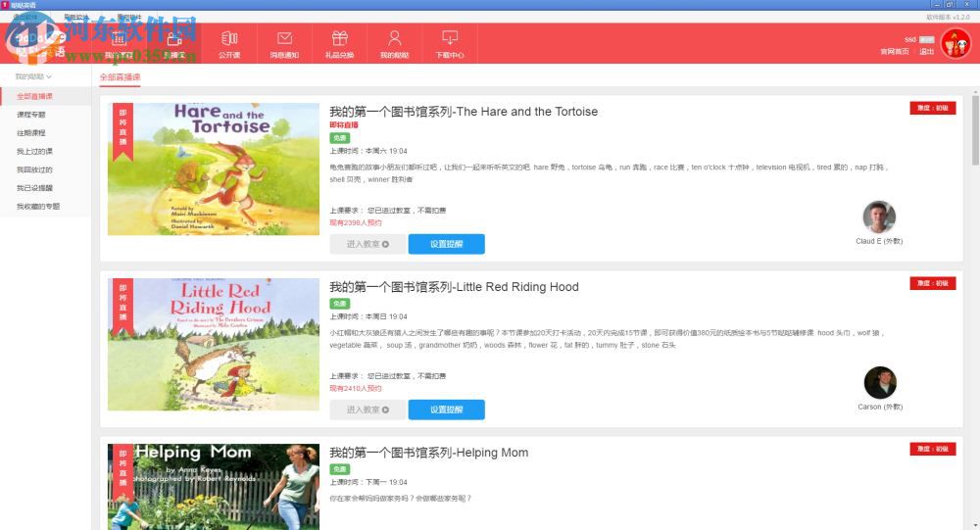
Task: Switch to the 全部直播课 tab
Action: tap(120, 76)
